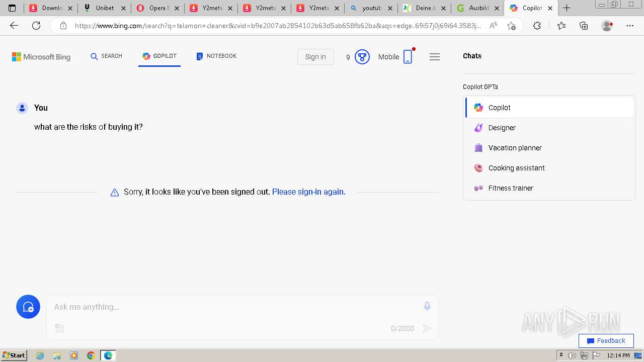
Task: Switch to the Opera browser tab
Action: coord(157,8)
